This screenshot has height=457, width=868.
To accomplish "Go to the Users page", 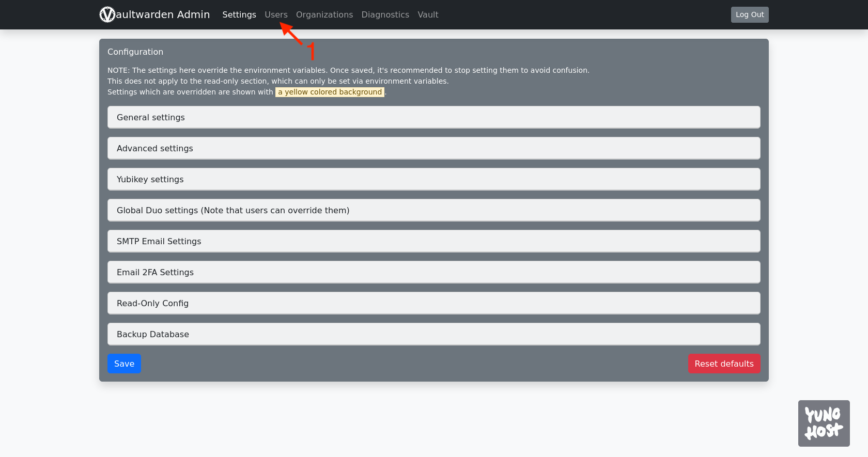I will pos(276,14).
